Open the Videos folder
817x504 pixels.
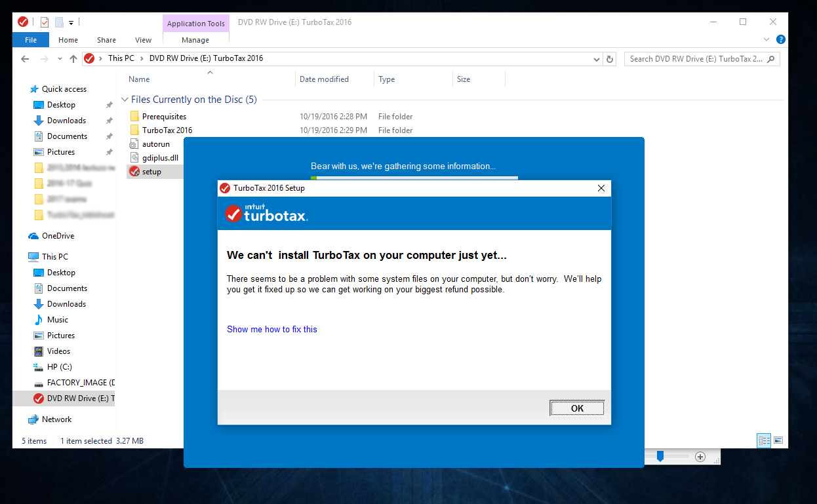pyautogui.click(x=58, y=351)
